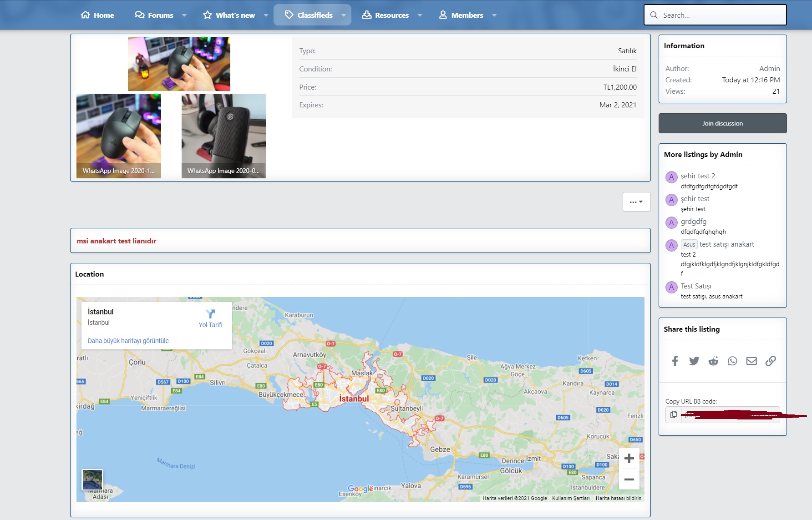Open the more options ellipsis dropdown
Screen dimensions: 812x520
pyautogui.click(x=636, y=202)
